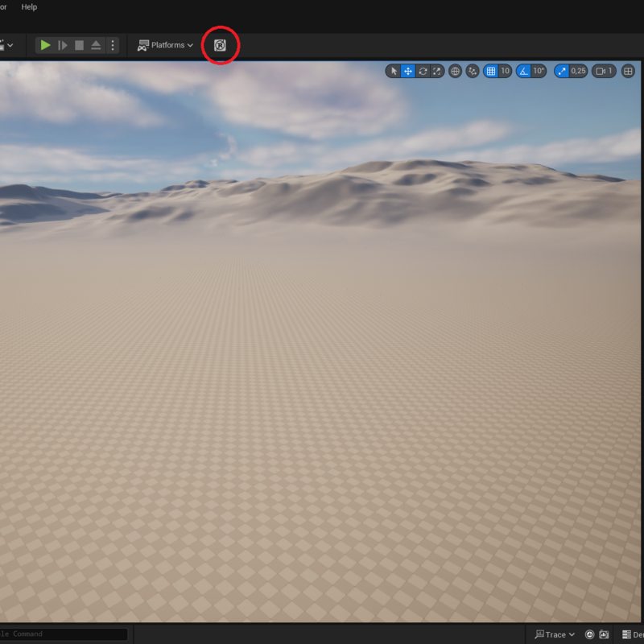Image resolution: width=644 pixels, height=644 pixels.
Task: Select the Rotate objects tool
Action: 423,71
